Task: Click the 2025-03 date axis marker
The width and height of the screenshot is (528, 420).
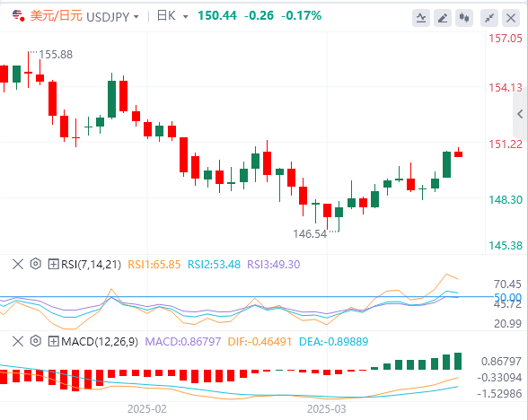Action: (326, 409)
